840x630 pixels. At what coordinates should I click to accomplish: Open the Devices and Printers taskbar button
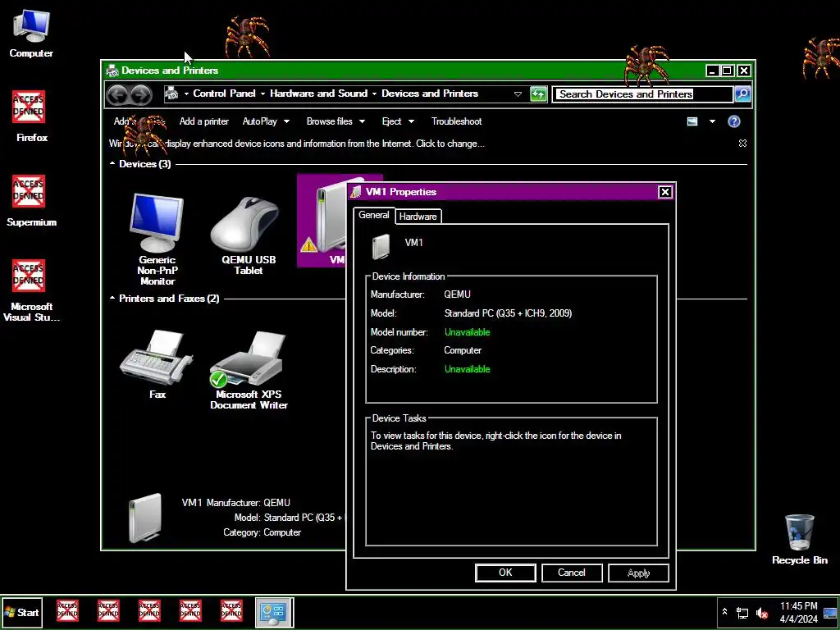tap(274, 612)
